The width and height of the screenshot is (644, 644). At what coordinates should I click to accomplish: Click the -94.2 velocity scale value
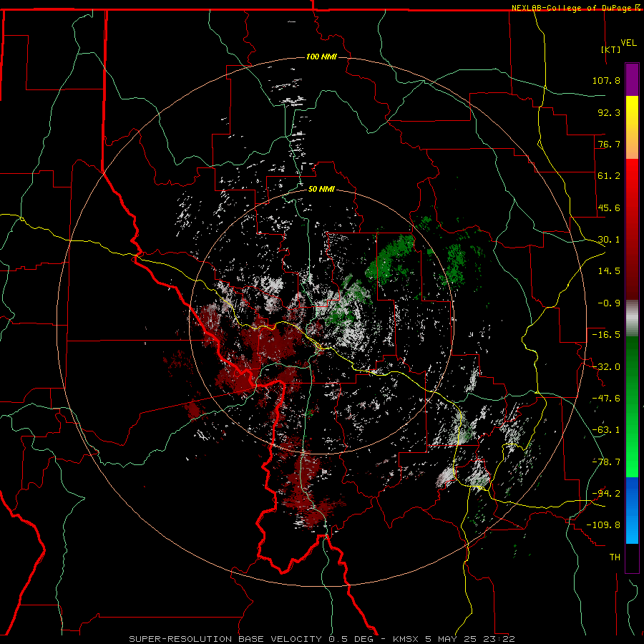(x=606, y=493)
